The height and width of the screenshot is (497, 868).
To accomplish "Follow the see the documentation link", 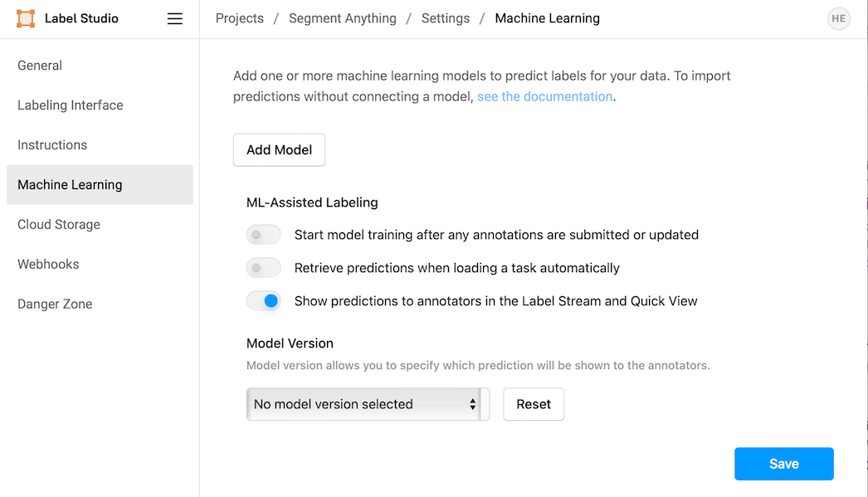I will (x=544, y=96).
